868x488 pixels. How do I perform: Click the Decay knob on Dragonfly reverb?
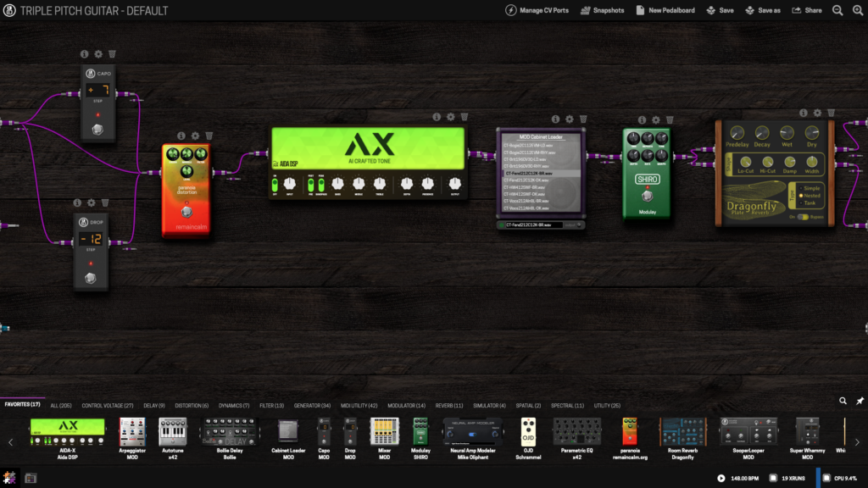tap(762, 133)
